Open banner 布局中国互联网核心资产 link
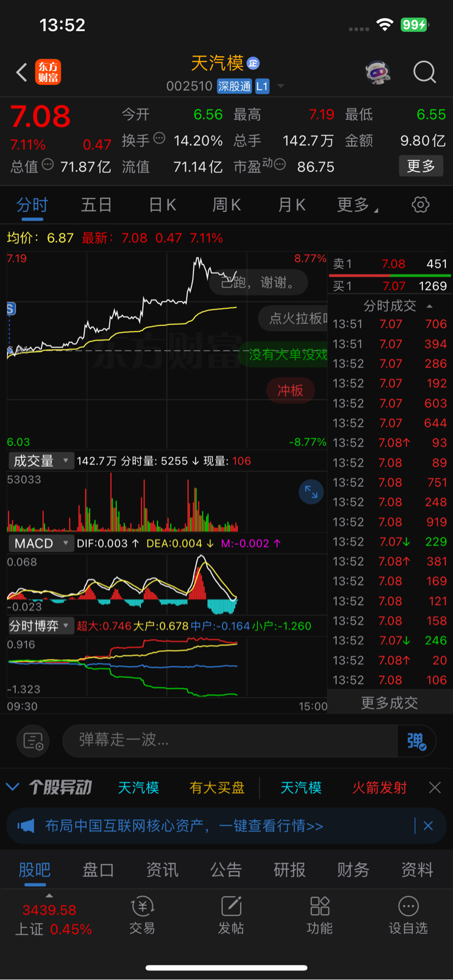 (184, 826)
